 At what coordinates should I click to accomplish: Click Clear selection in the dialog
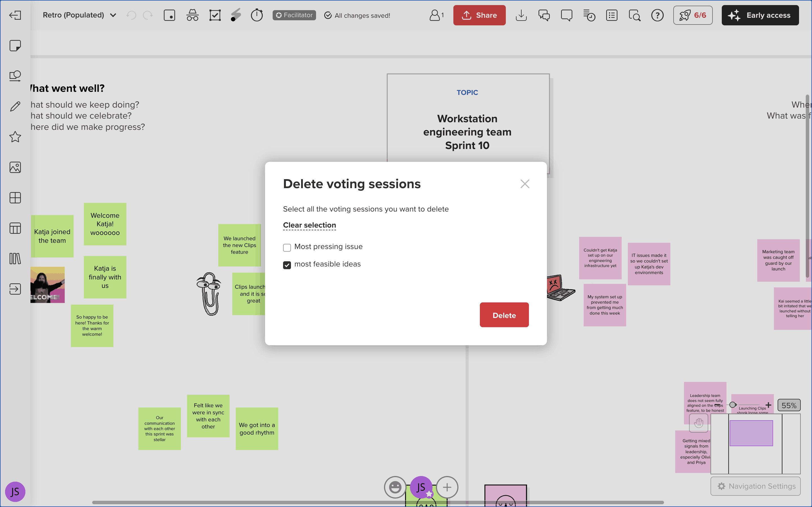[x=309, y=225]
